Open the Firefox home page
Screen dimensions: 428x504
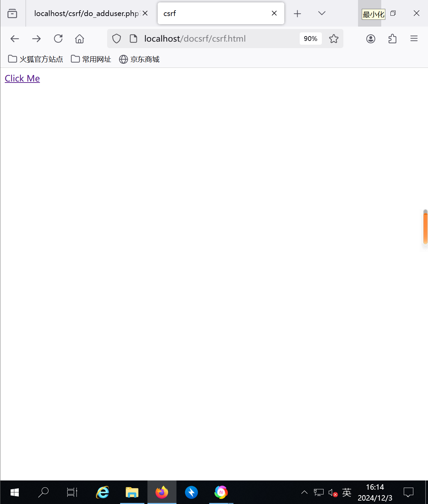pos(80,39)
